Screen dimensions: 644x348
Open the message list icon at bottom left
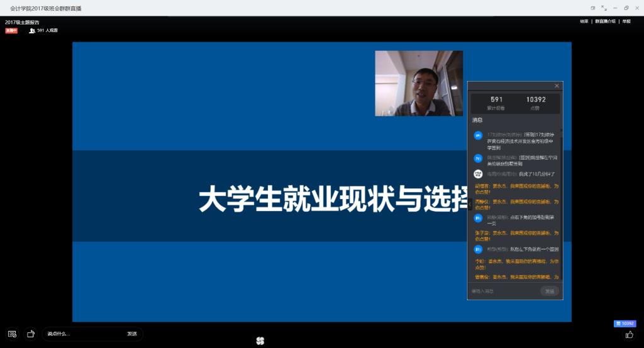coord(12,334)
